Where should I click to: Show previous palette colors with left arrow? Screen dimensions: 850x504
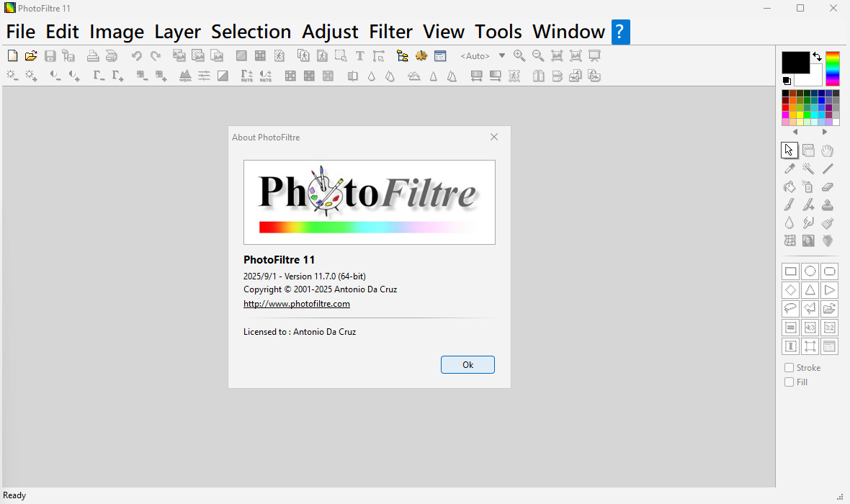pos(795,132)
